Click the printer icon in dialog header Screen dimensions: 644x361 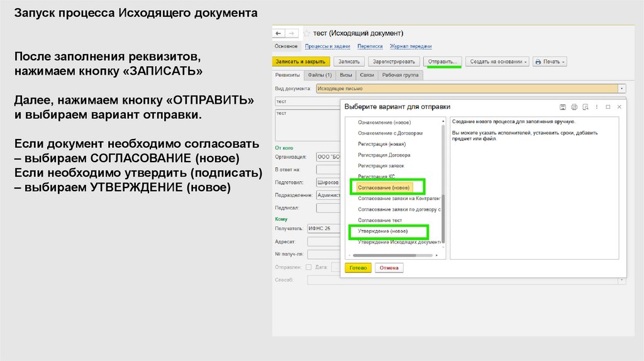(x=574, y=107)
